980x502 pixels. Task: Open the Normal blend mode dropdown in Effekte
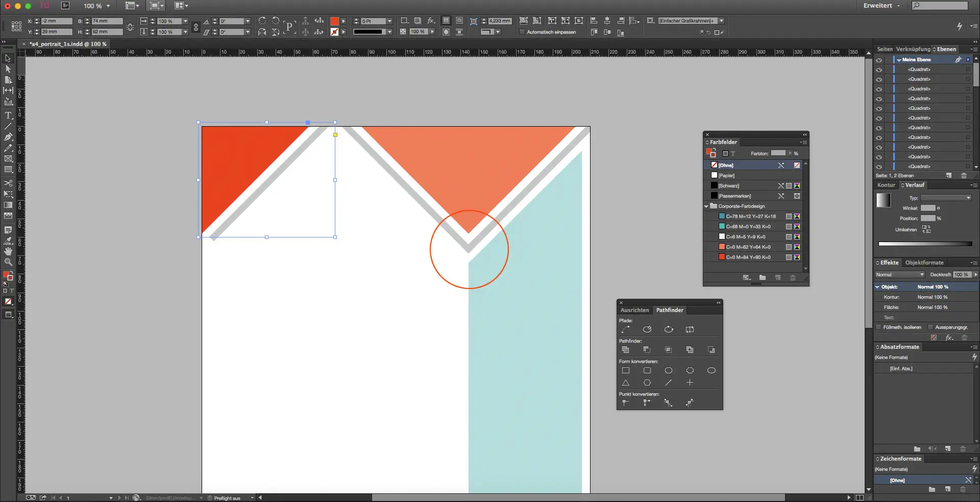click(899, 275)
